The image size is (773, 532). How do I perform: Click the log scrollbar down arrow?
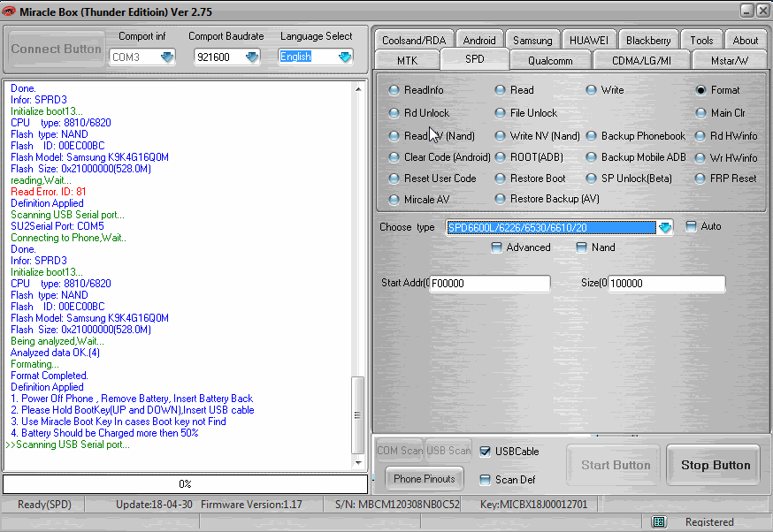(x=358, y=462)
